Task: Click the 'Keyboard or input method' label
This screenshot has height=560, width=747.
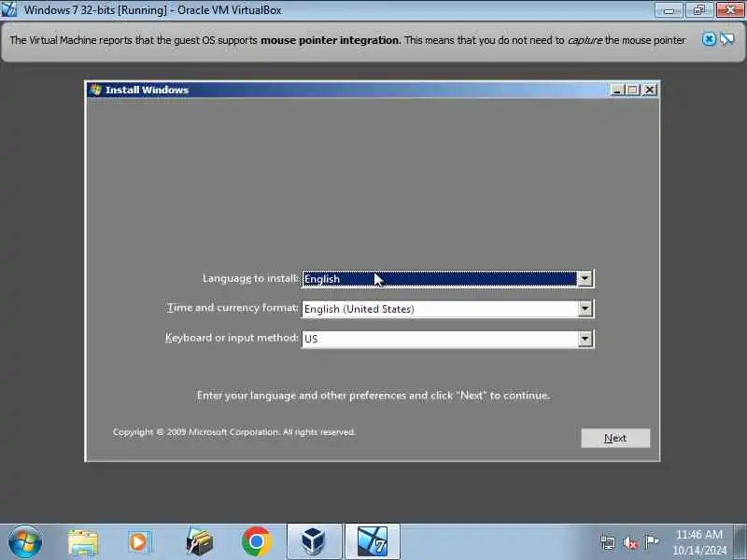Action: (232, 338)
